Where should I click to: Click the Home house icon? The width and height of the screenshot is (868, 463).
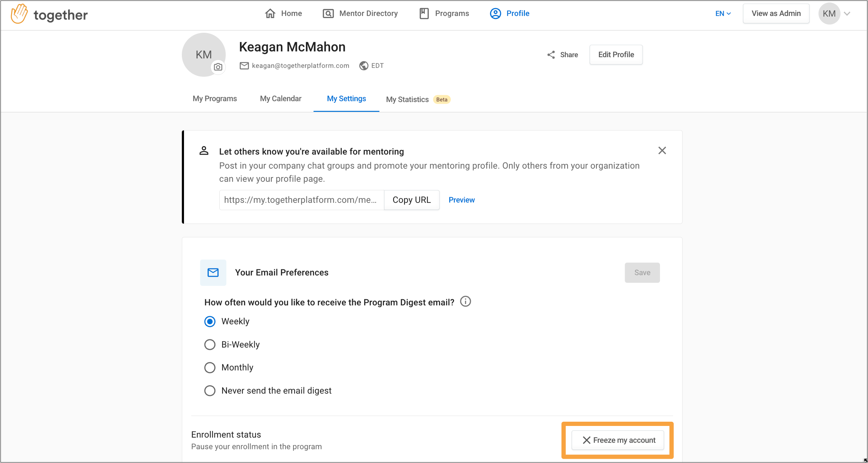(270, 13)
